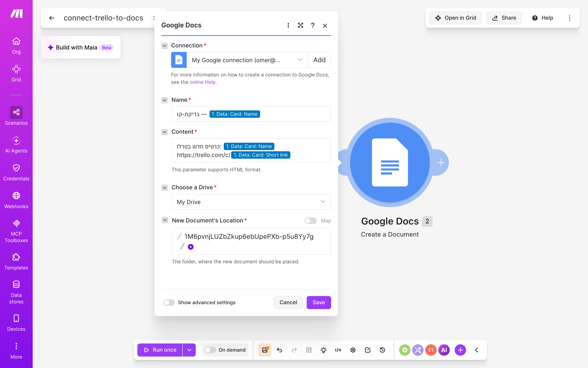Go back with the back arrow
This screenshot has width=588, height=368.
point(52,18)
